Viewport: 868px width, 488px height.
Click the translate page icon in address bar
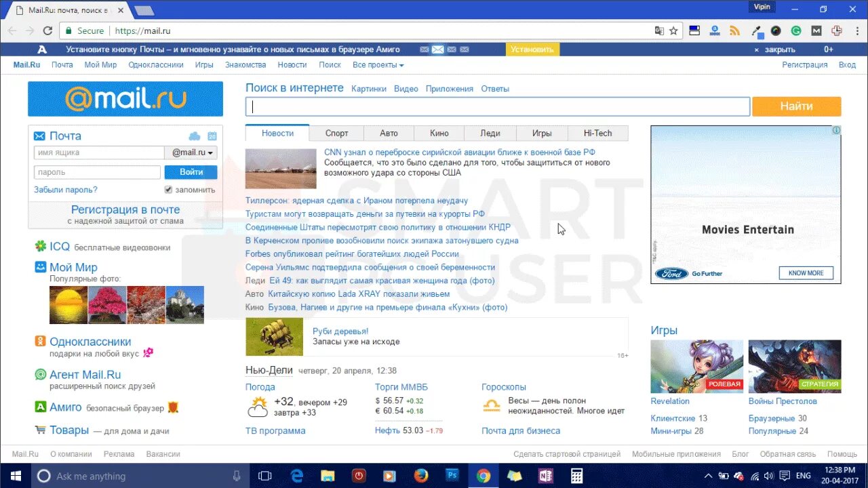pyautogui.click(x=659, y=30)
